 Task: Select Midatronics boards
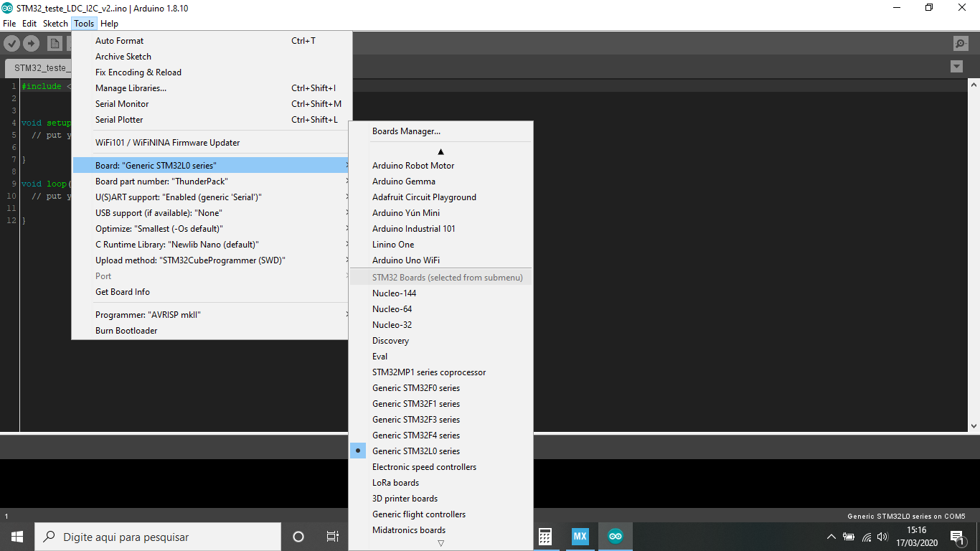click(440, 530)
